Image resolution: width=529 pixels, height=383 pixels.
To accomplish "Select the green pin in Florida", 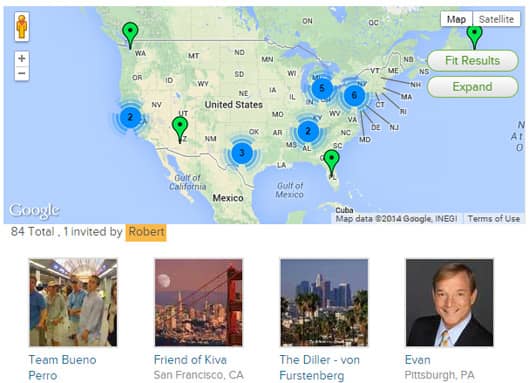I will tap(332, 164).
